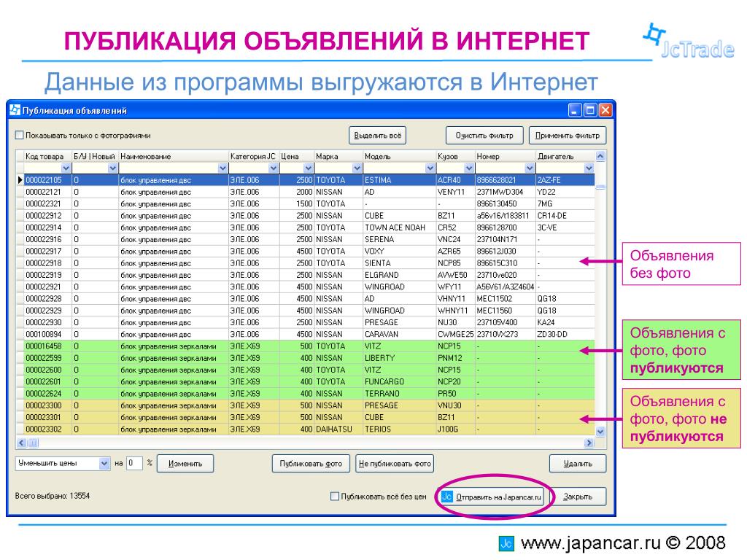
Task: Click the 'Наименование' column header
Action: click(174, 156)
